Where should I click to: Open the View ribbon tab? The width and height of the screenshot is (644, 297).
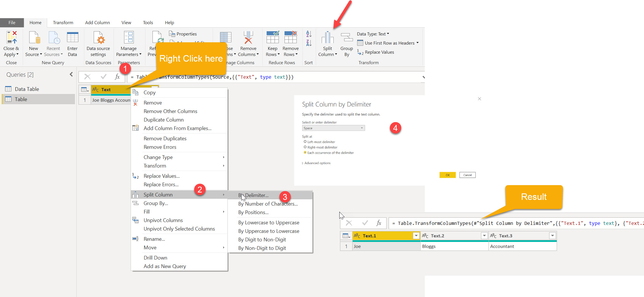tap(126, 23)
